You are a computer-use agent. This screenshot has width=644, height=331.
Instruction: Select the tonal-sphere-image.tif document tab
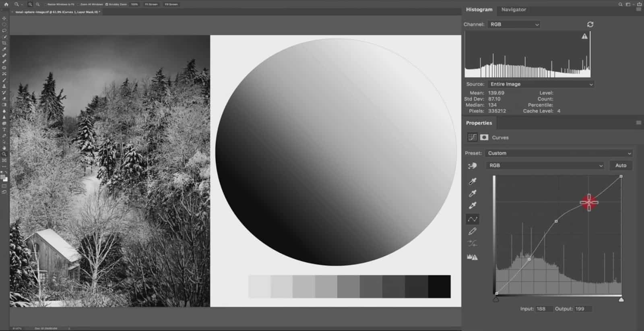tap(57, 12)
